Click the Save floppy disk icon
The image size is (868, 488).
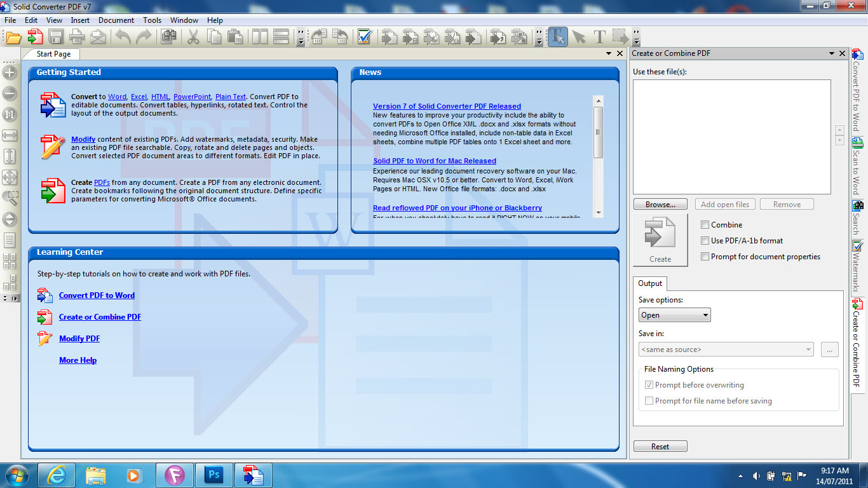56,37
